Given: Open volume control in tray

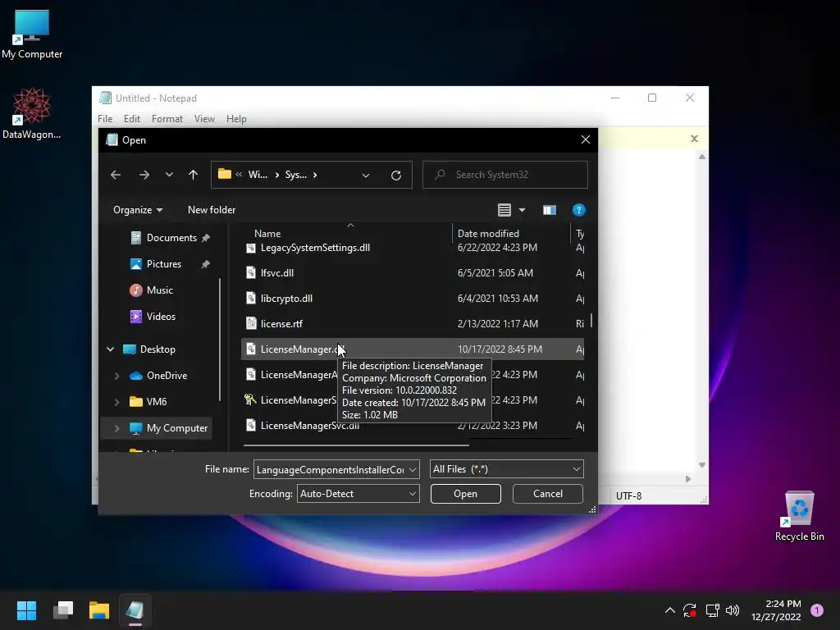Looking at the screenshot, I should (x=733, y=610).
